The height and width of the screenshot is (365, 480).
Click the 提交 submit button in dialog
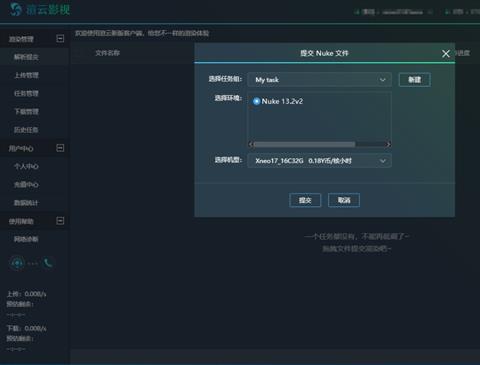click(x=305, y=200)
